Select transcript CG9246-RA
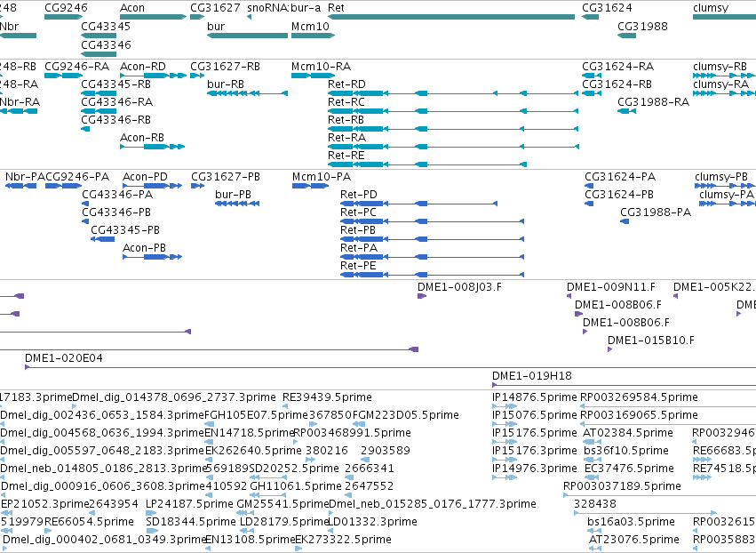 (77, 66)
